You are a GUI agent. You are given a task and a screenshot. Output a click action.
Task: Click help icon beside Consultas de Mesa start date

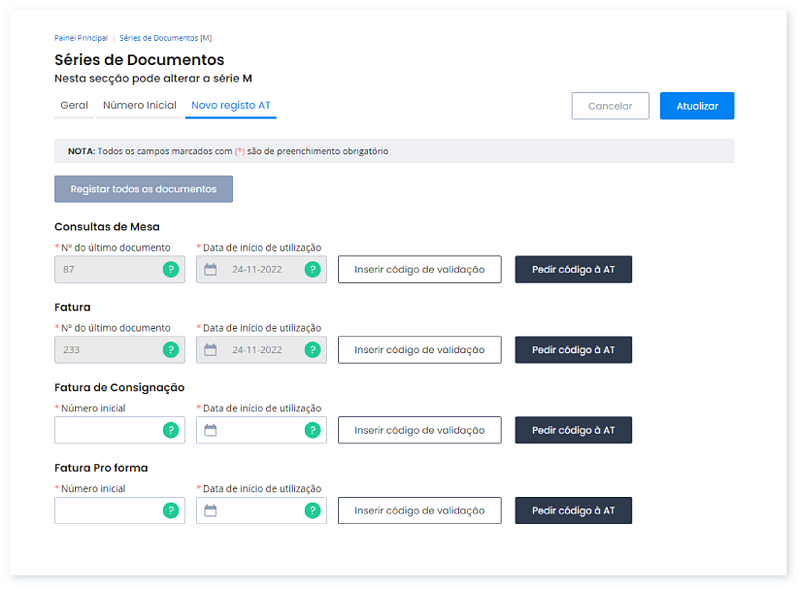click(x=313, y=269)
